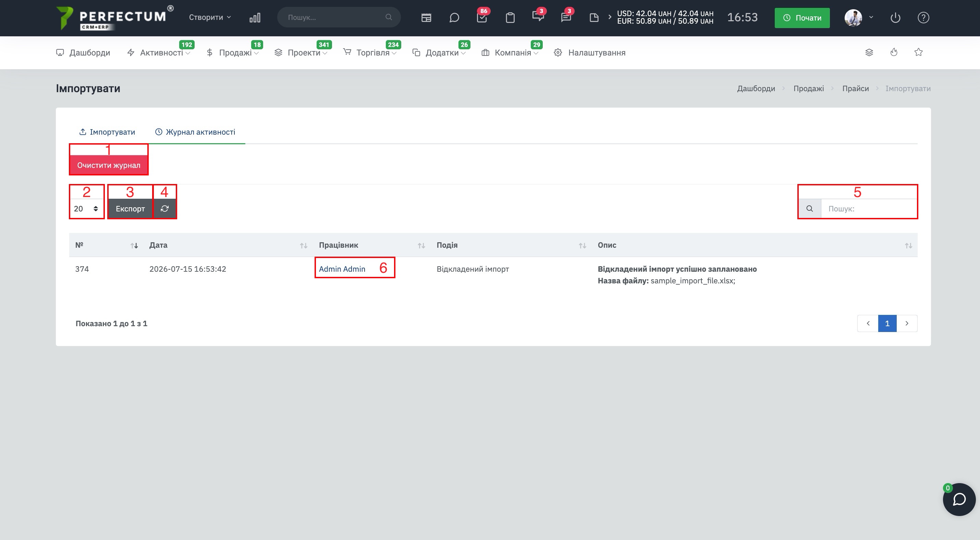The height and width of the screenshot is (540, 980).
Task: Click the Очистити журнал button
Action: point(109,165)
